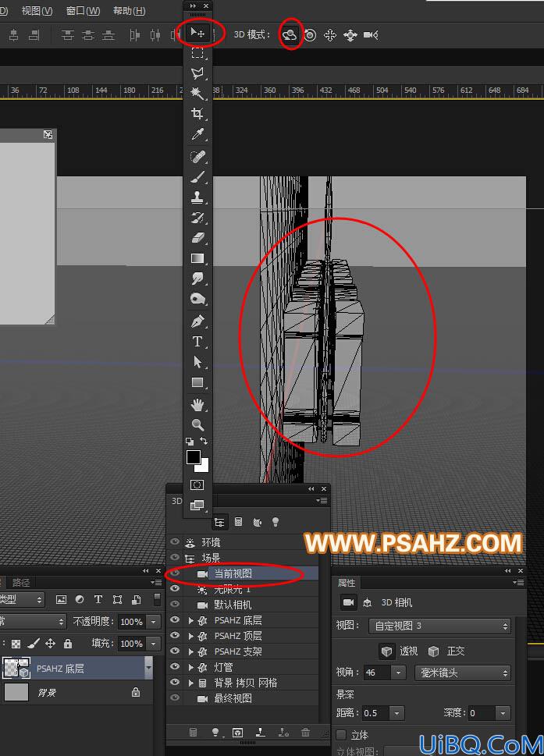544x756 pixels.
Task: Click the 3D roll mode icon
Action: click(310, 34)
